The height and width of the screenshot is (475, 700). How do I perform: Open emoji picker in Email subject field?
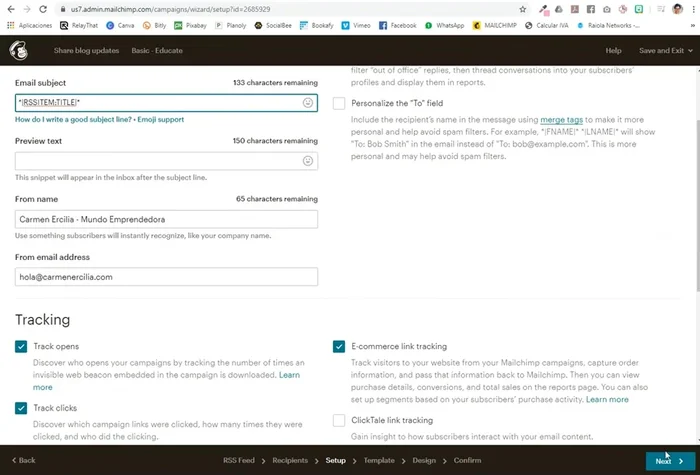tap(308, 102)
